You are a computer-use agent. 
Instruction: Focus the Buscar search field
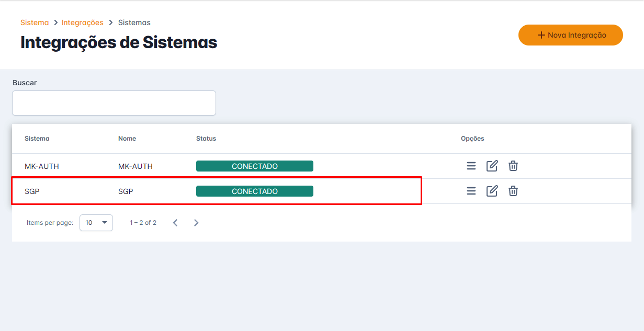click(x=114, y=103)
